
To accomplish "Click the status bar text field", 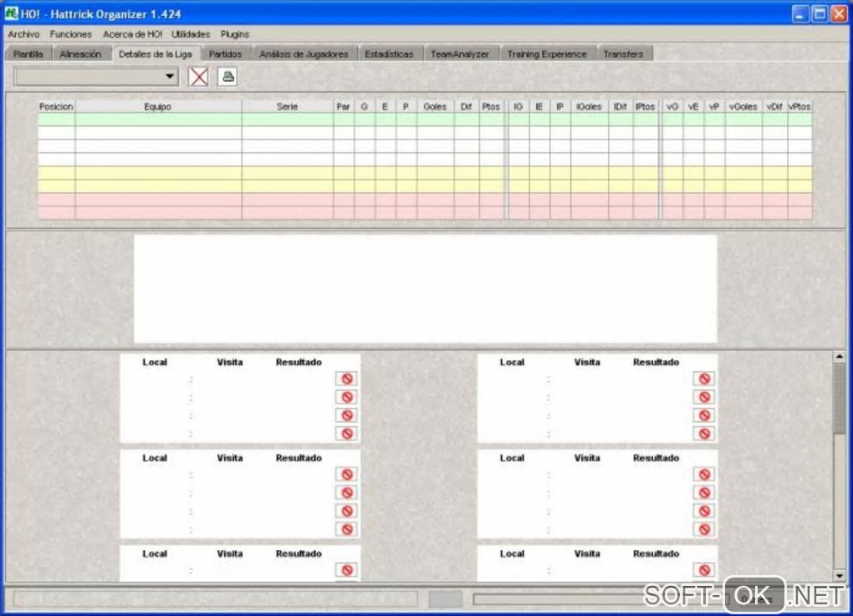I will [x=216, y=598].
